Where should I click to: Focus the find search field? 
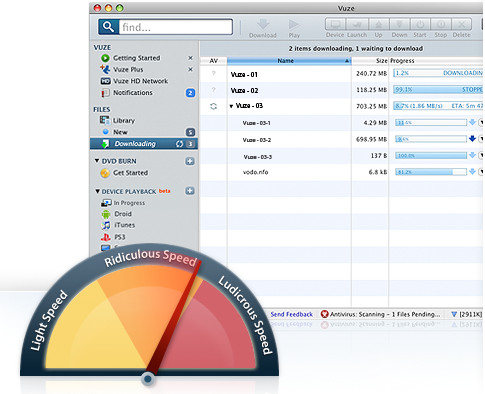175,27
